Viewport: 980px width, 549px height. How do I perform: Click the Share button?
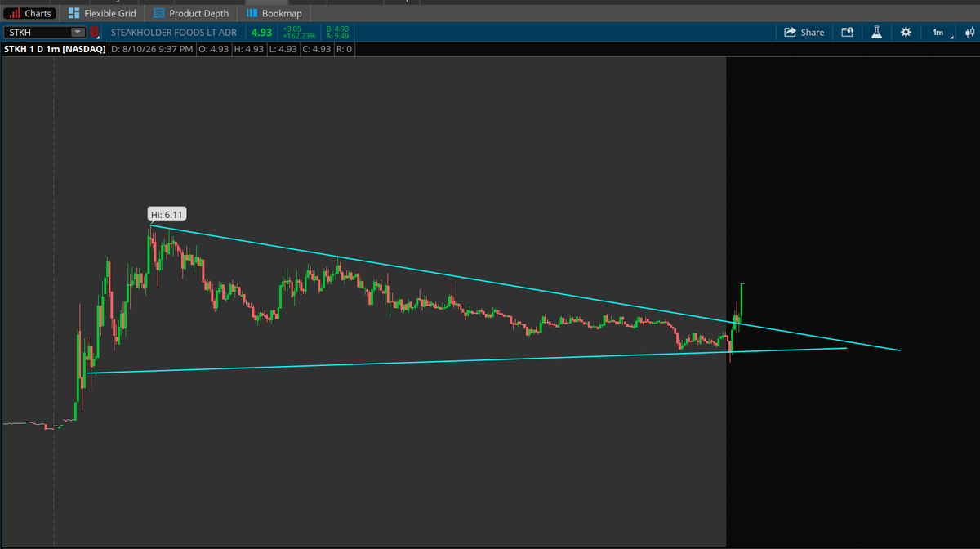pos(804,33)
